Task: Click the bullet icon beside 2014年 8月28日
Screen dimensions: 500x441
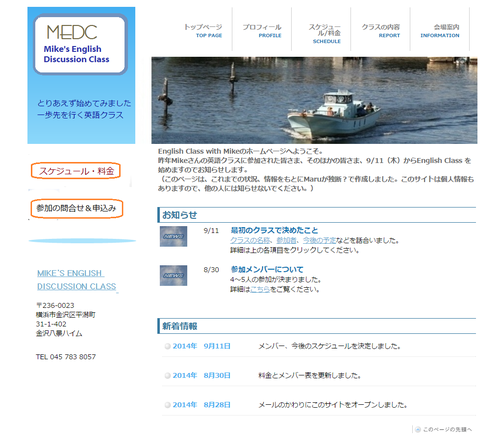Action: coord(168,405)
